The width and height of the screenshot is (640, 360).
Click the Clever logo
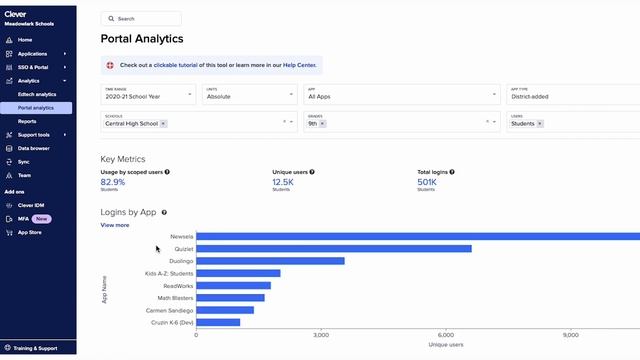[x=15, y=14]
